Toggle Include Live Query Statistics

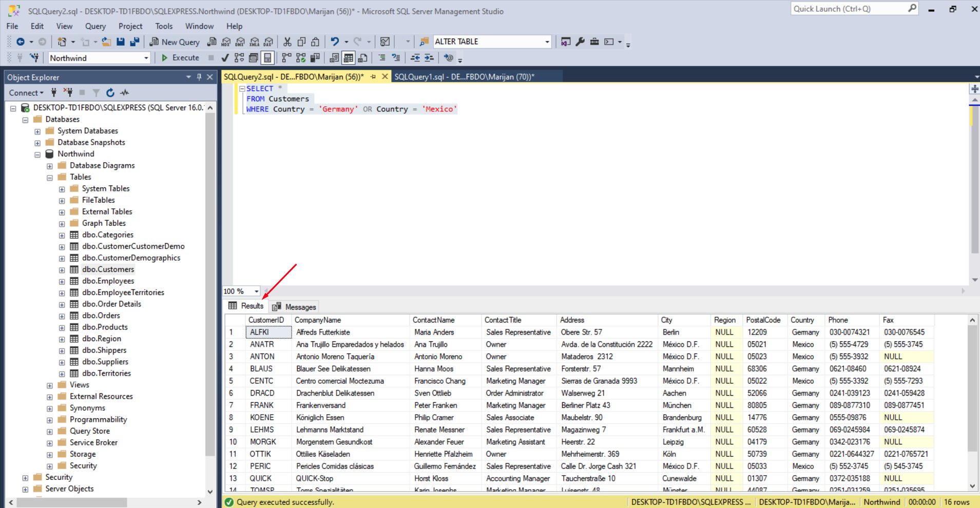pos(301,57)
